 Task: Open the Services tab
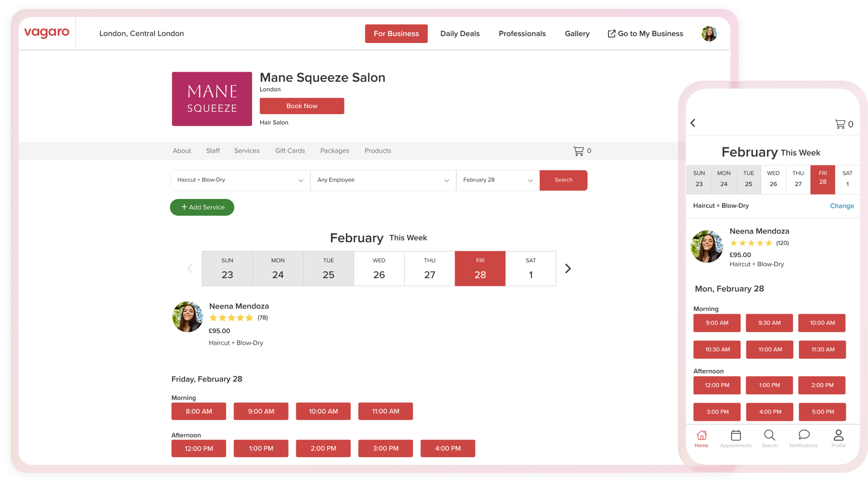click(x=247, y=150)
